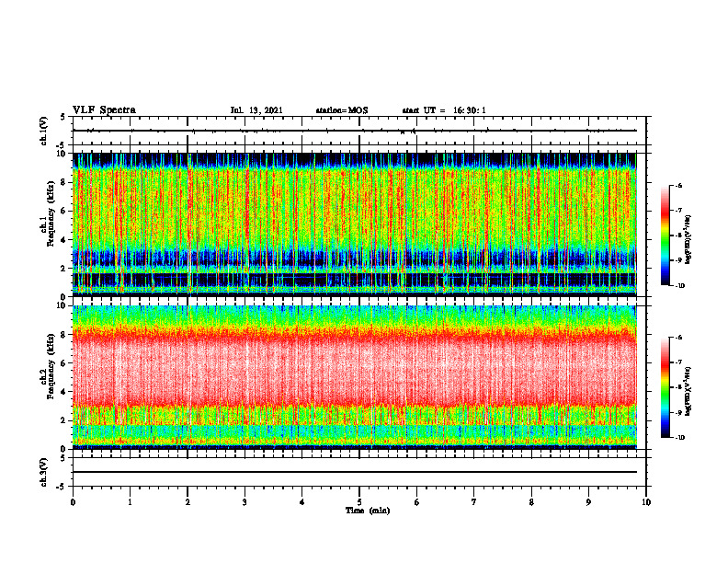This screenshot has height=563, width=728.
Task: Click the ch.1 frequency tick "6"
Action: point(64,211)
